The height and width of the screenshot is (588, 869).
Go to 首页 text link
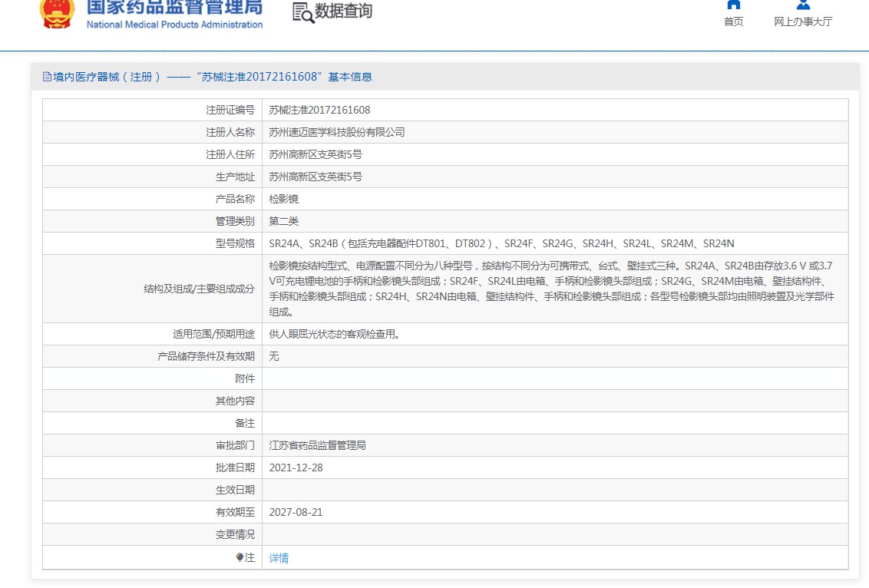point(733,21)
